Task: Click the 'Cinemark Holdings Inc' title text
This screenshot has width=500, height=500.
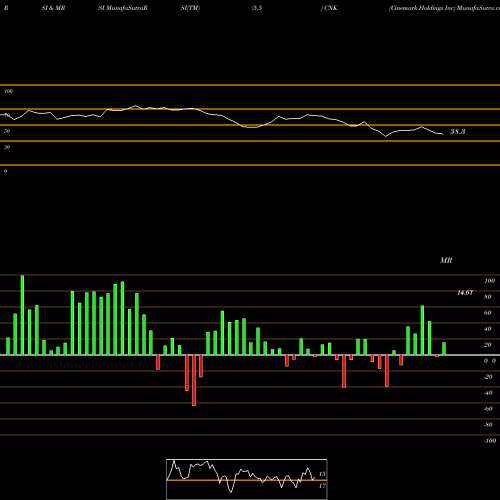Action: coord(422,8)
